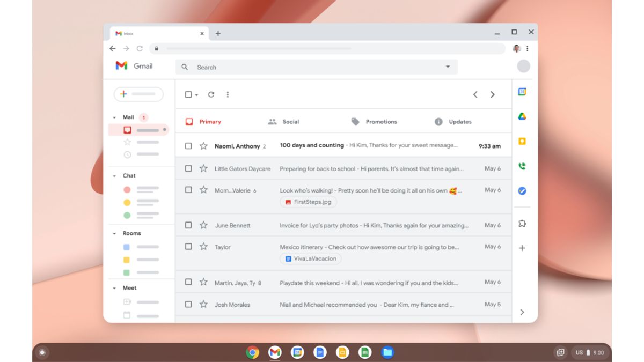Open the More options three-dot menu in the mail toolbar
The image size is (644, 362).
point(228,94)
